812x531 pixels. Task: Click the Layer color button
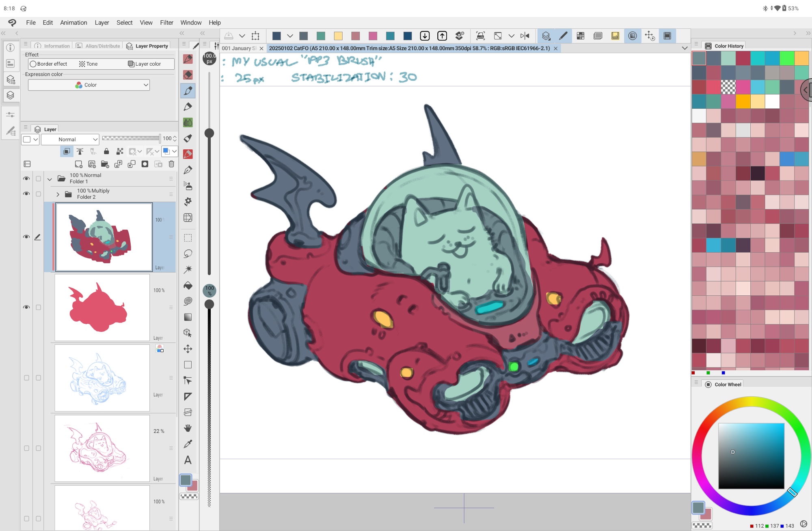(x=145, y=64)
